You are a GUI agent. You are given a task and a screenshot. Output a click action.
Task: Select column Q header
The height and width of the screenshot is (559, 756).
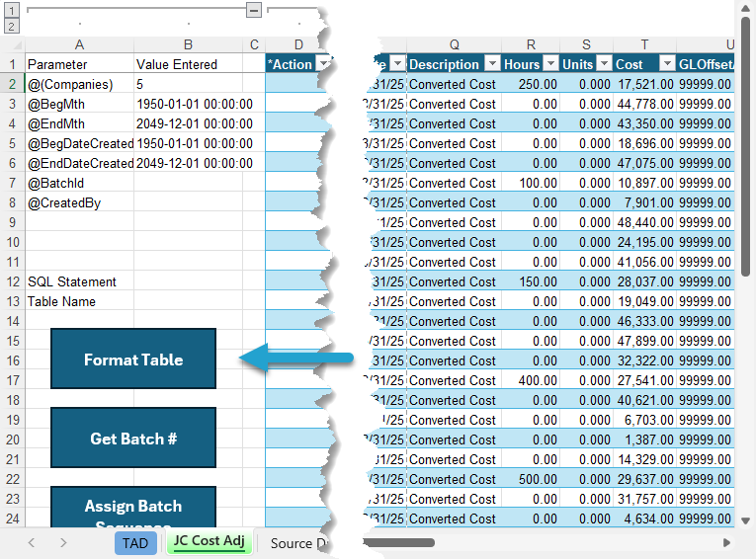pyautogui.click(x=455, y=44)
